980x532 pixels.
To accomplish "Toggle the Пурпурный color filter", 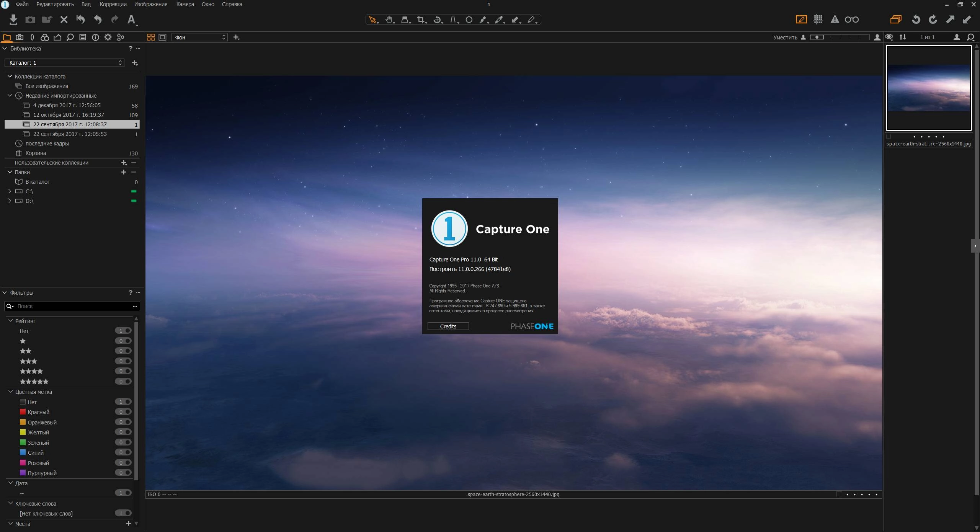I will [x=123, y=473].
